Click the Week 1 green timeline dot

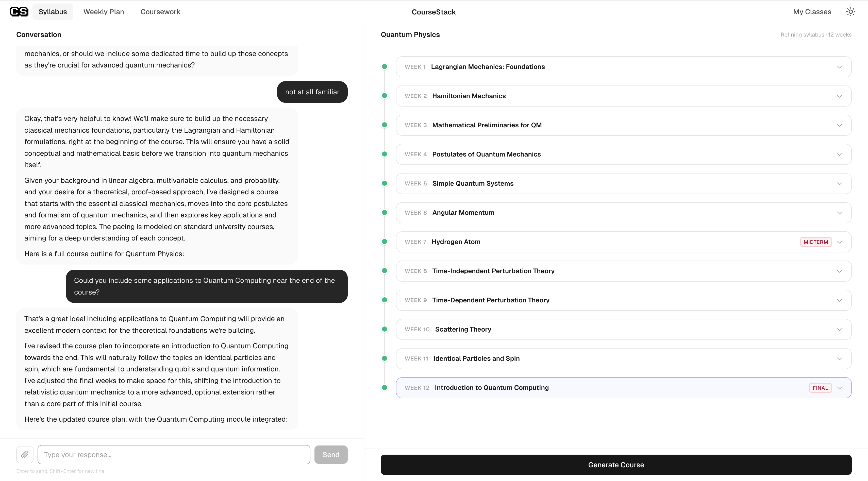385,67
